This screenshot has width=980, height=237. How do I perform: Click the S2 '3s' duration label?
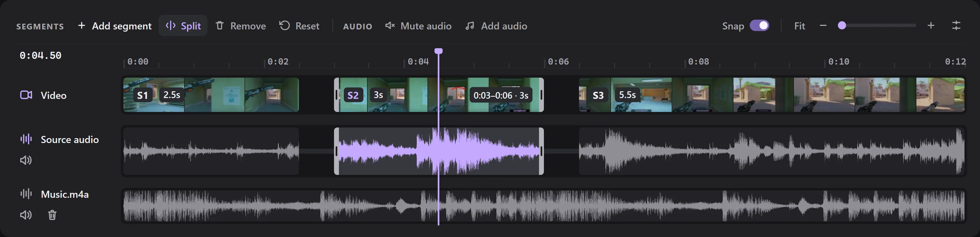click(378, 95)
